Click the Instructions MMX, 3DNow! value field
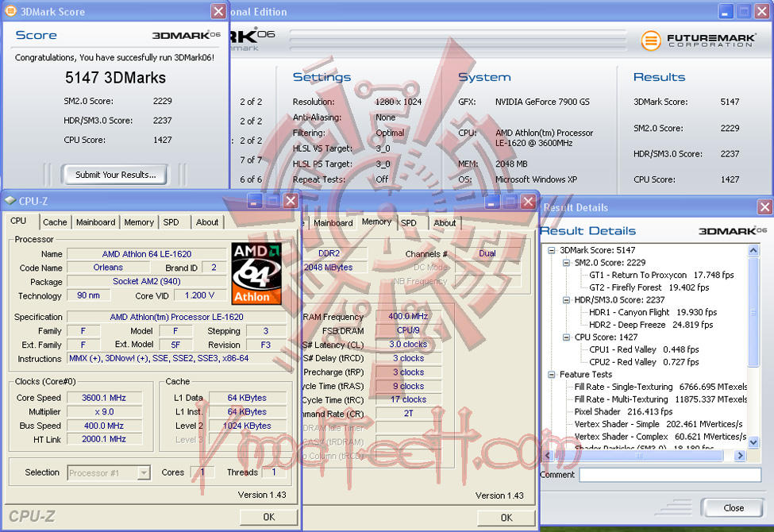Viewport: 774px width, 532px height. (177, 359)
